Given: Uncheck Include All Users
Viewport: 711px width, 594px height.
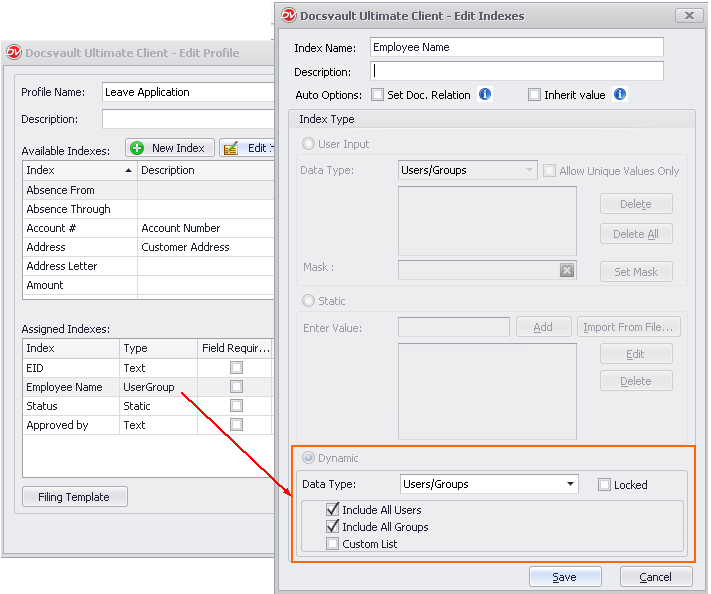Looking at the screenshot, I should tap(332, 510).
